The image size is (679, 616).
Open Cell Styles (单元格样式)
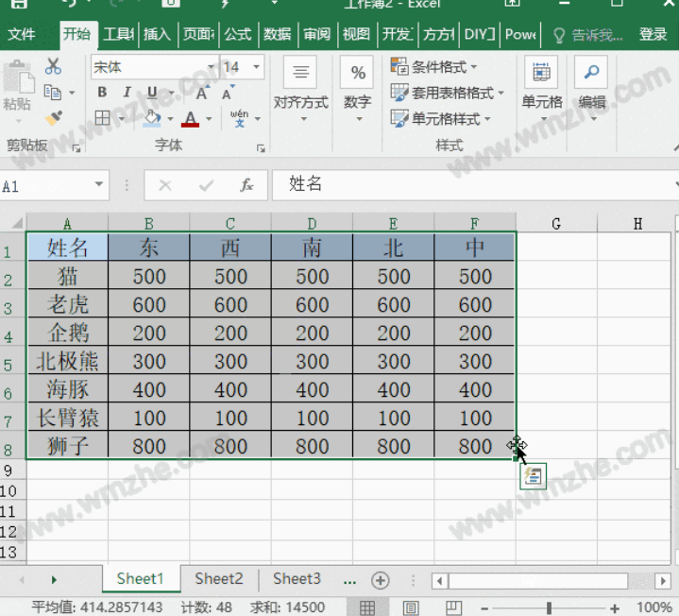(440, 118)
